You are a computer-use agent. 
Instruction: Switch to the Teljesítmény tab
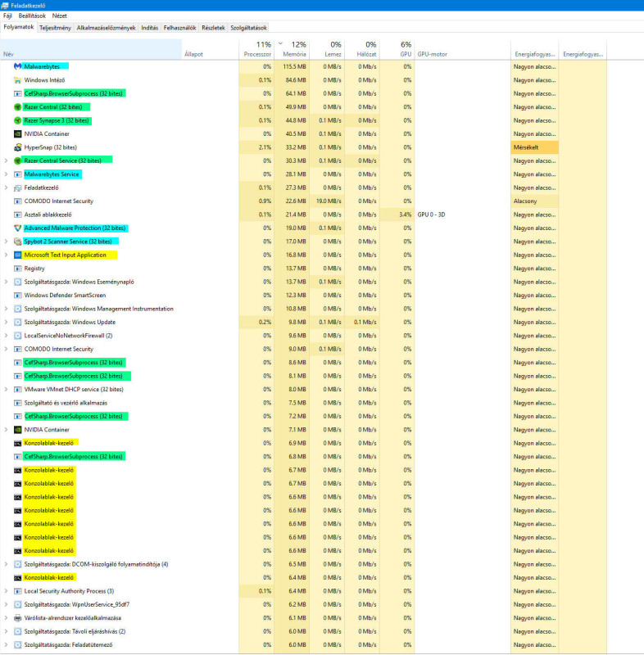click(55, 28)
